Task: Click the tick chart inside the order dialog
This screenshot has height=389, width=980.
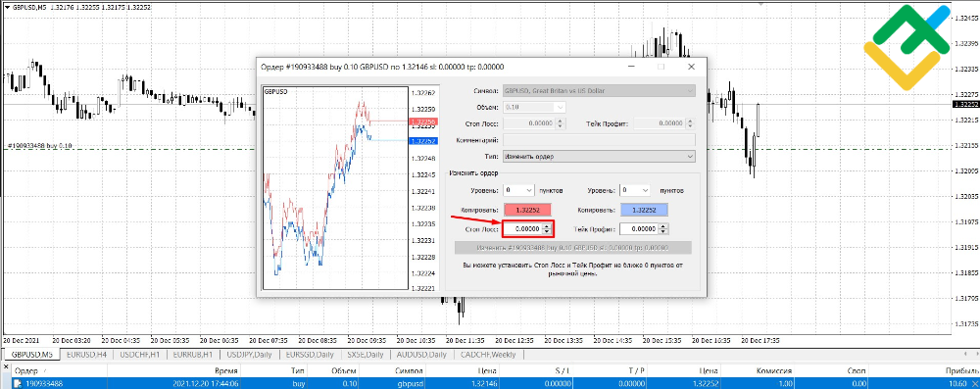Action: coord(335,187)
